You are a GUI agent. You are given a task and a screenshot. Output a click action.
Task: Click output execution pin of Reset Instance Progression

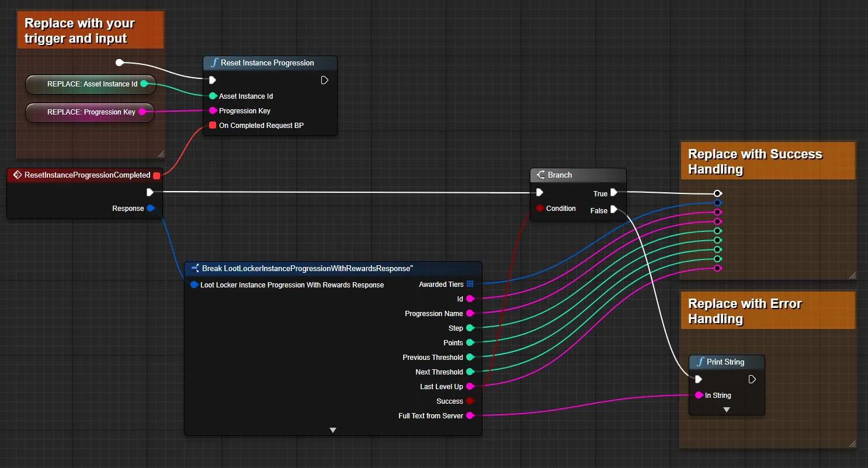coord(325,80)
